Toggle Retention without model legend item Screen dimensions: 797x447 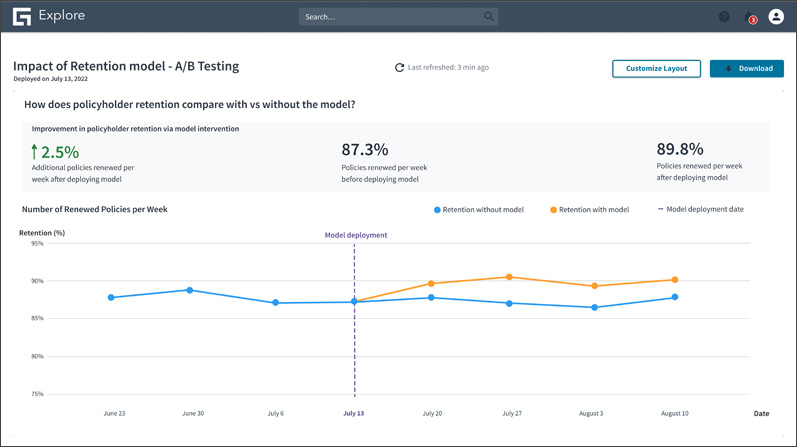(478, 210)
